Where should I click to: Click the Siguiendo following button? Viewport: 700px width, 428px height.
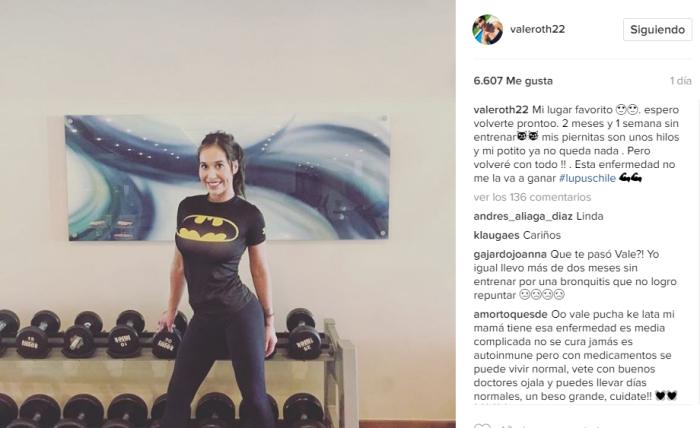(657, 29)
